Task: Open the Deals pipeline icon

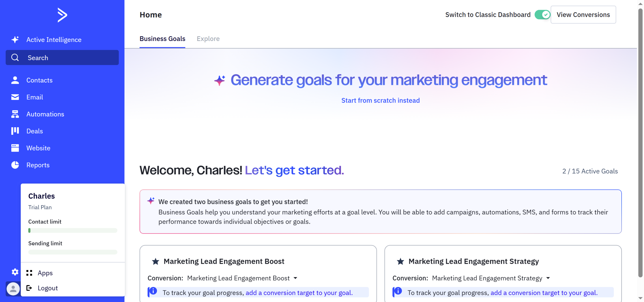Action: coord(15,131)
